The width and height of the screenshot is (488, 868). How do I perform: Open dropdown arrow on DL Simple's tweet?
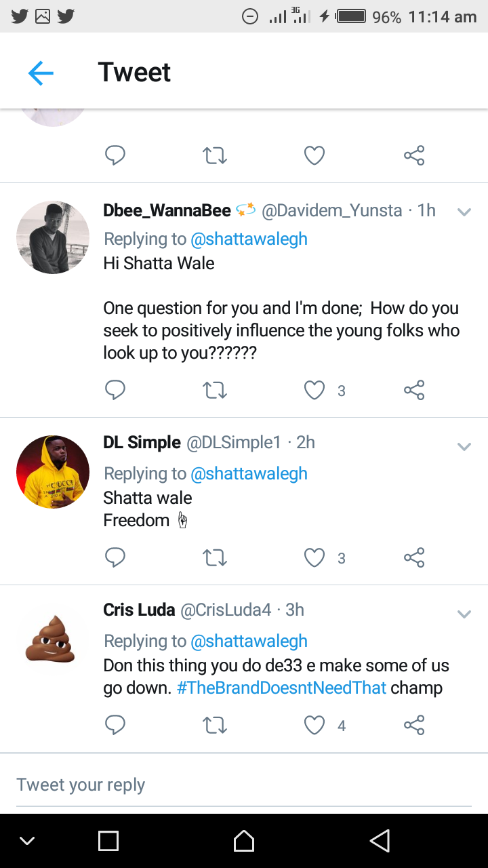coord(464,446)
